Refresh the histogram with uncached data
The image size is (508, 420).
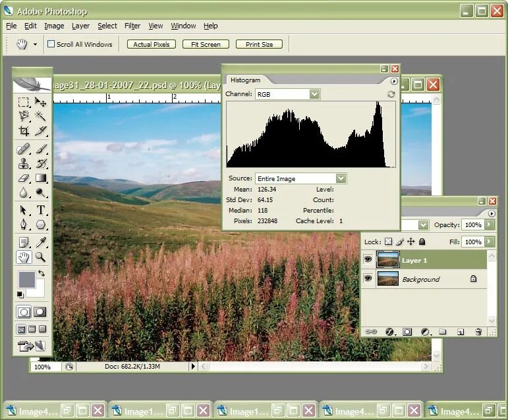[391, 94]
